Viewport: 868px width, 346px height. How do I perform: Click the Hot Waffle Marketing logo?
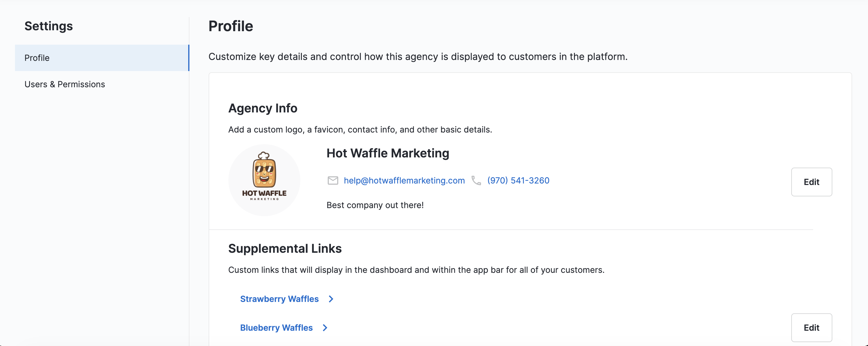pos(264,180)
